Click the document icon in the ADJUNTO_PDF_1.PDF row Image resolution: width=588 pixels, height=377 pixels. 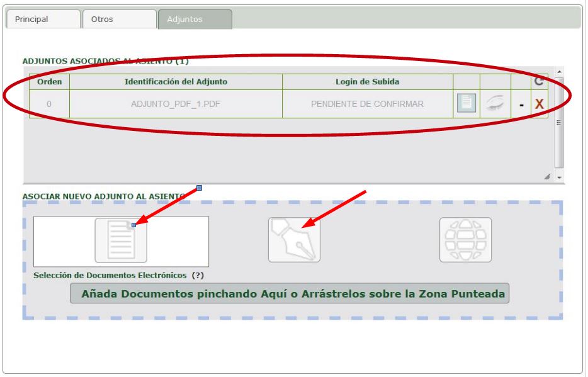click(x=466, y=103)
